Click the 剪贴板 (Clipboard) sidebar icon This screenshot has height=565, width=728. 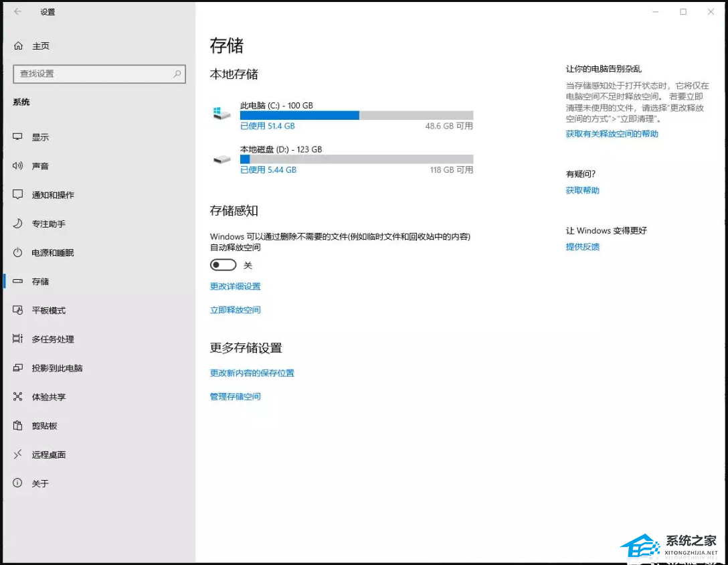pos(39,425)
